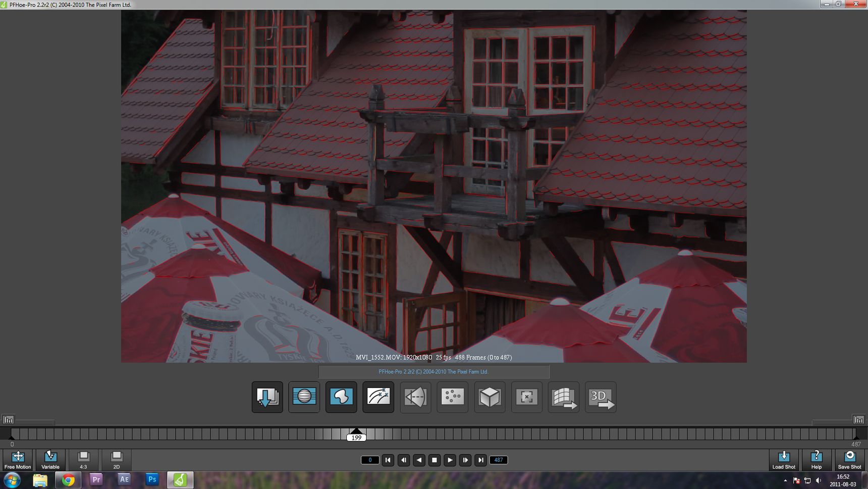
Task: Jump to the first frame
Action: 388,460
